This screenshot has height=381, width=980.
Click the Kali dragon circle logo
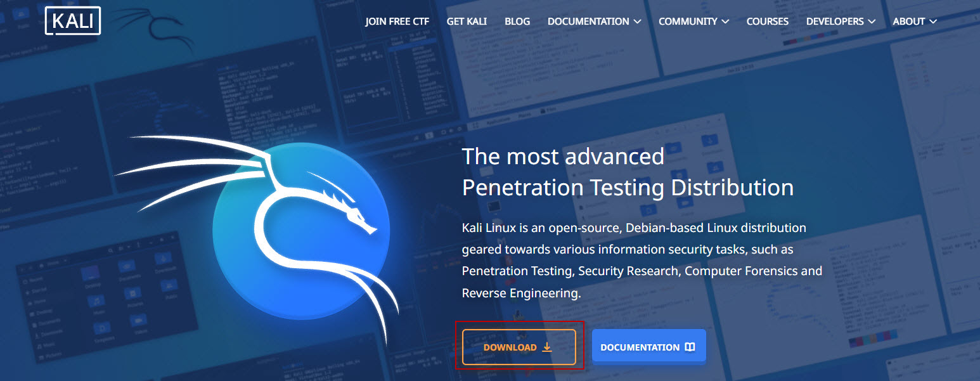coord(300,231)
